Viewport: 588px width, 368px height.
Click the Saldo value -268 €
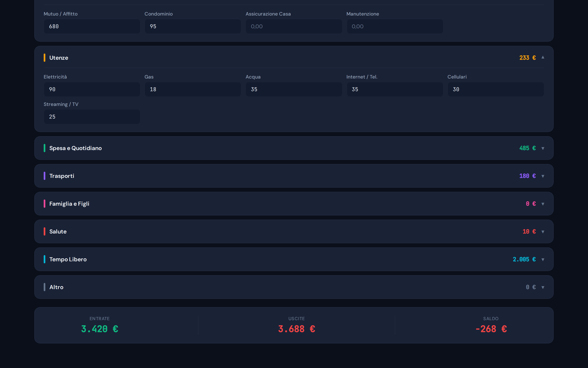(491, 329)
